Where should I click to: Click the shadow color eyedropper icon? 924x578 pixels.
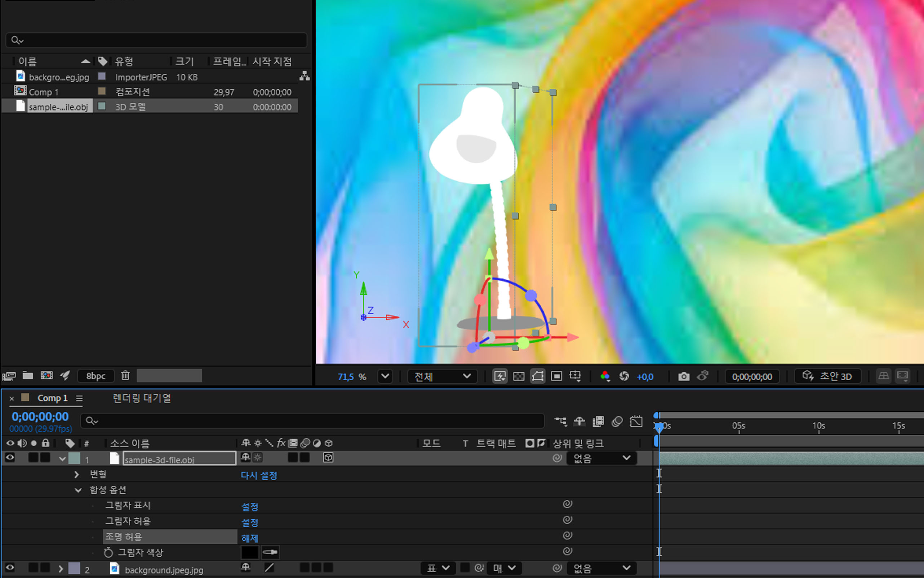coord(270,552)
